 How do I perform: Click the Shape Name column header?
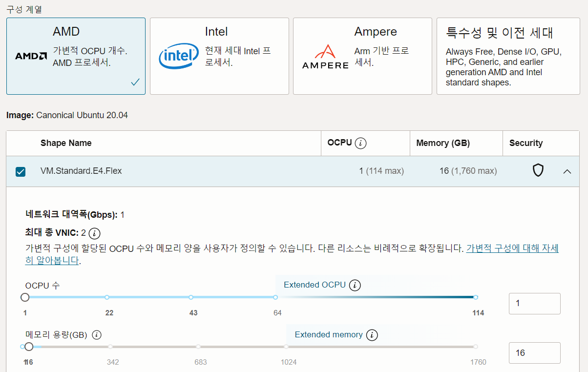[66, 143]
